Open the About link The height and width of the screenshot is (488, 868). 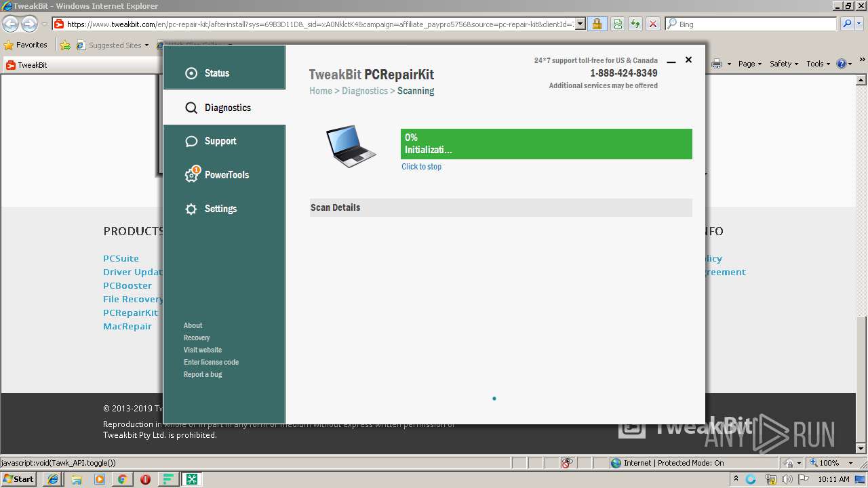tap(193, 325)
